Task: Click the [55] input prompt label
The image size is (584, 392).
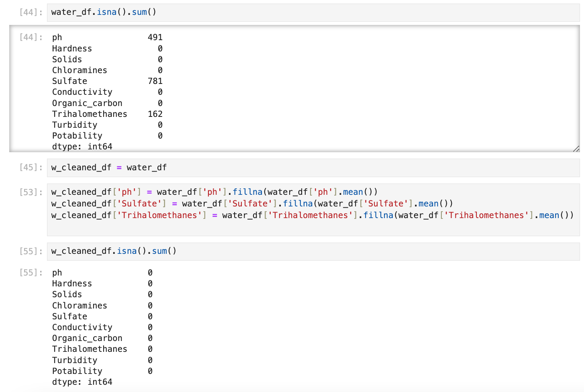Action: point(31,251)
